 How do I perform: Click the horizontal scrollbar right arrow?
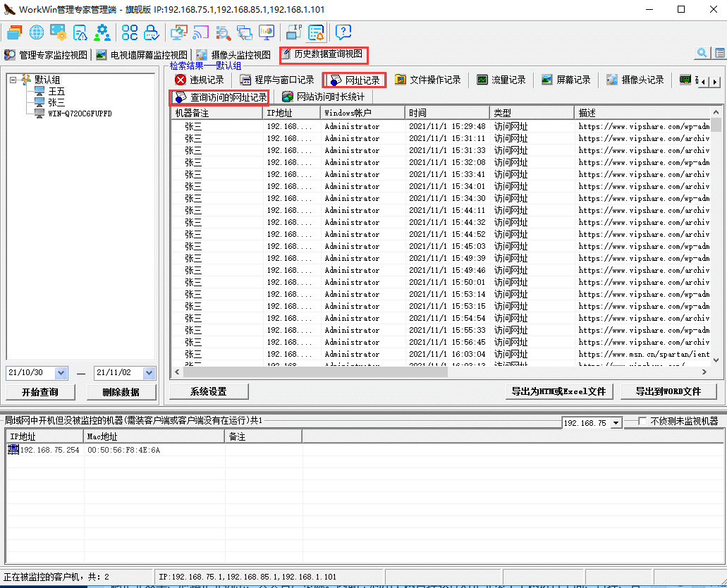coord(704,372)
